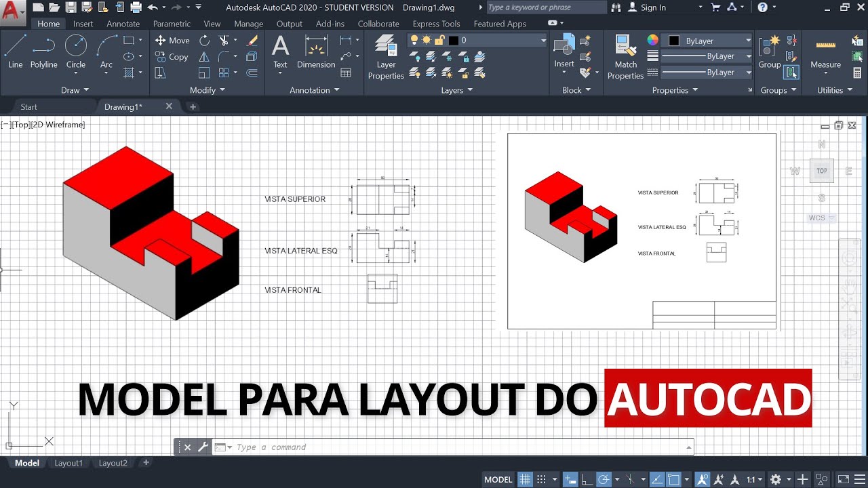Screen dimensions: 868x488
Task: Toggle drawing grid display in status bar
Action: [x=526, y=479]
